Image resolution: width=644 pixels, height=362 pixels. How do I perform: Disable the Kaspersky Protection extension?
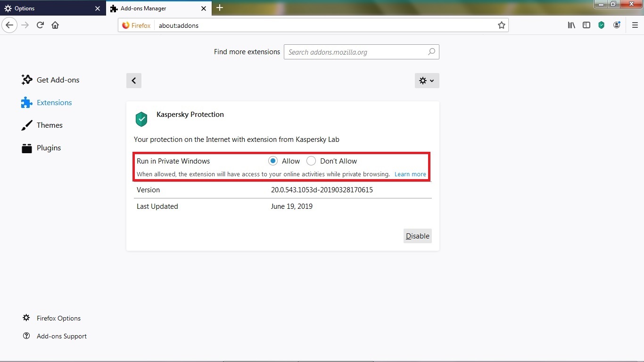coord(418,236)
